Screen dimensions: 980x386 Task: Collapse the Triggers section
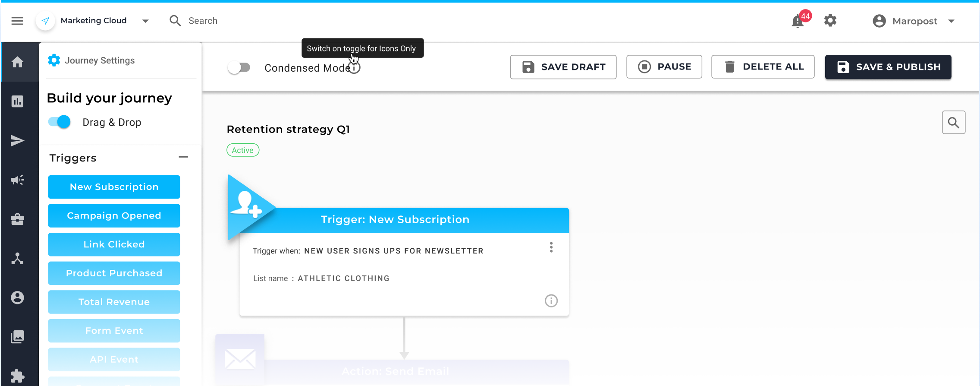(x=183, y=157)
